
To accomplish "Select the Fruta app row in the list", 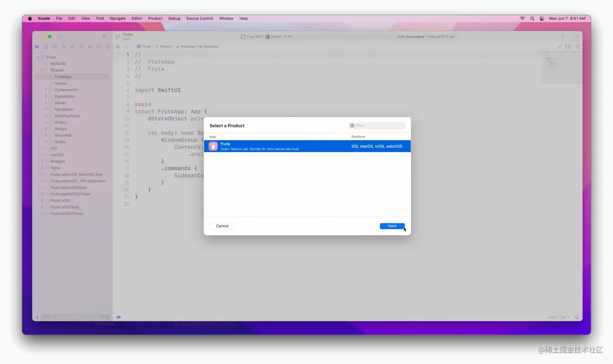I will [x=307, y=146].
